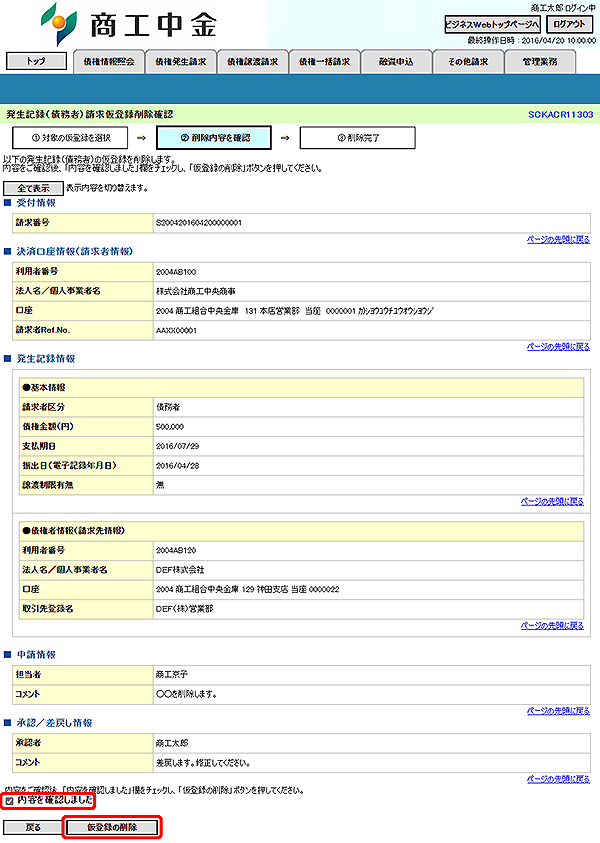Click ページの先頭に戻る under 決済口座情報
Viewport: 600px width, 843px height.
pyautogui.click(x=558, y=347)
